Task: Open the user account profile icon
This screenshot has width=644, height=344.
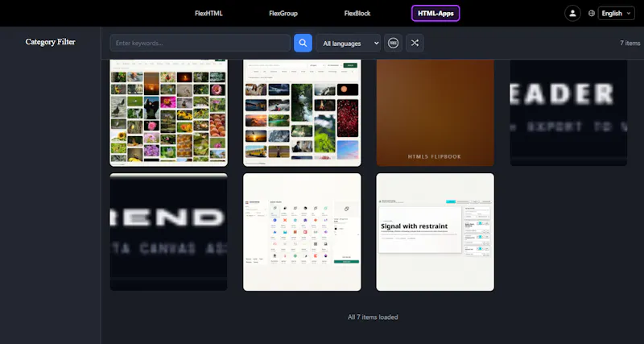Action: click(572, 13)
